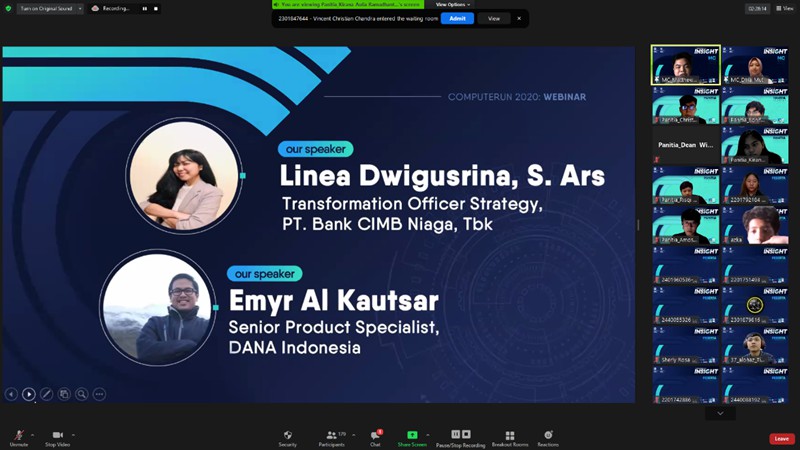Dismiss the waiting room notification

click(x=519, y=18)
